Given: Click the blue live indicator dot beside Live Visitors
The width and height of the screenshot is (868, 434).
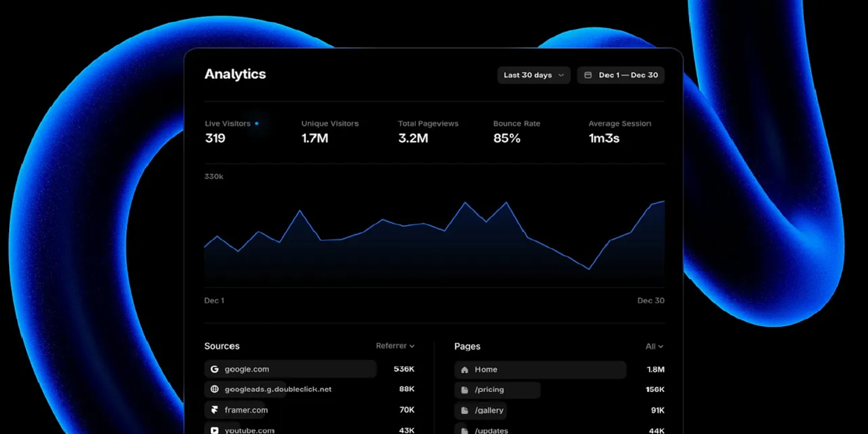Looking at the screenshot, I should (x=256, y=123).
